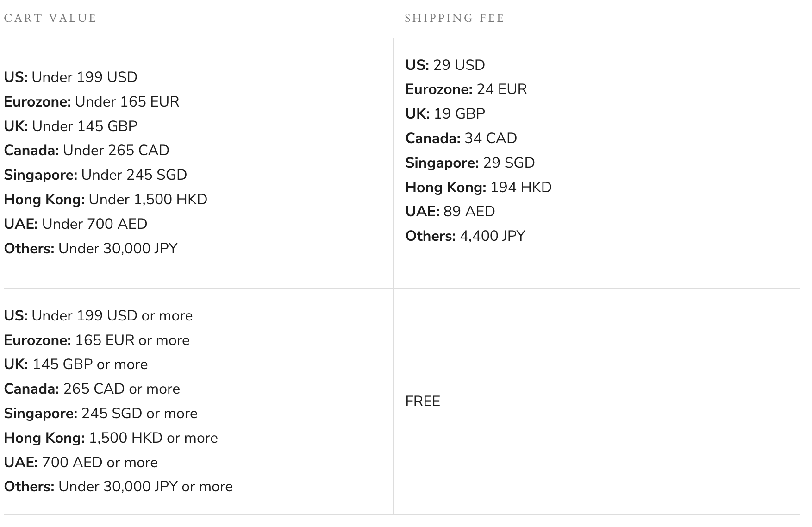Select the Singapore 29 SGD fee line

click(x=469, y=163)
